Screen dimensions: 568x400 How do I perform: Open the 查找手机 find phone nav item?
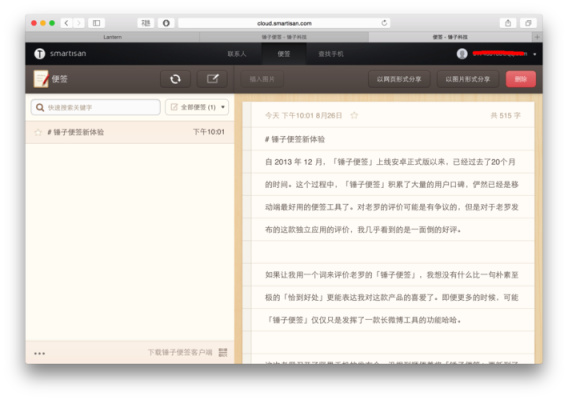click(x=331, y=54)
